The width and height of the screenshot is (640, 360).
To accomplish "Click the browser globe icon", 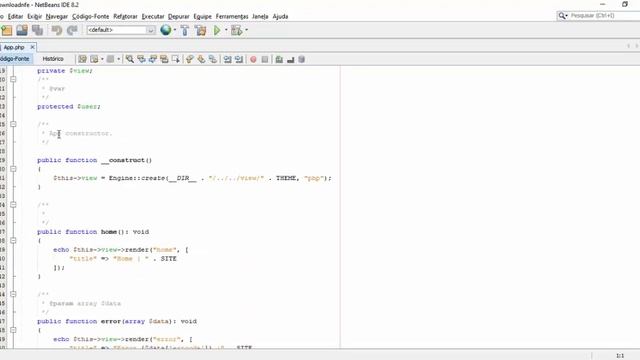I will click(165, 30).
